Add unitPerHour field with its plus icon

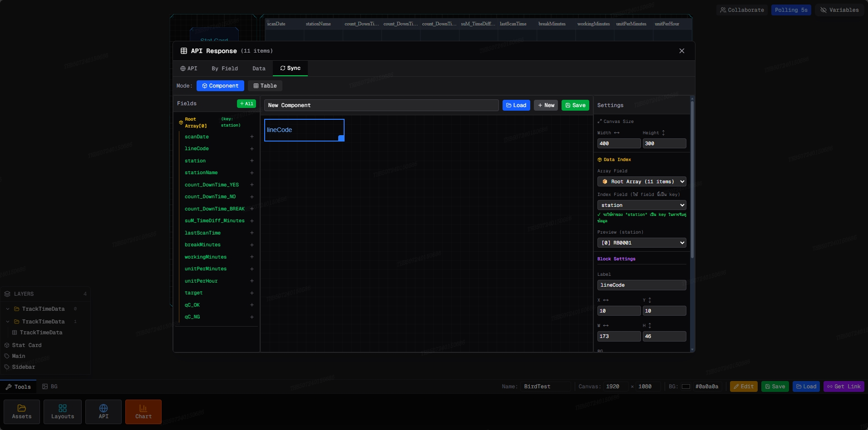(x=252, y=281)
